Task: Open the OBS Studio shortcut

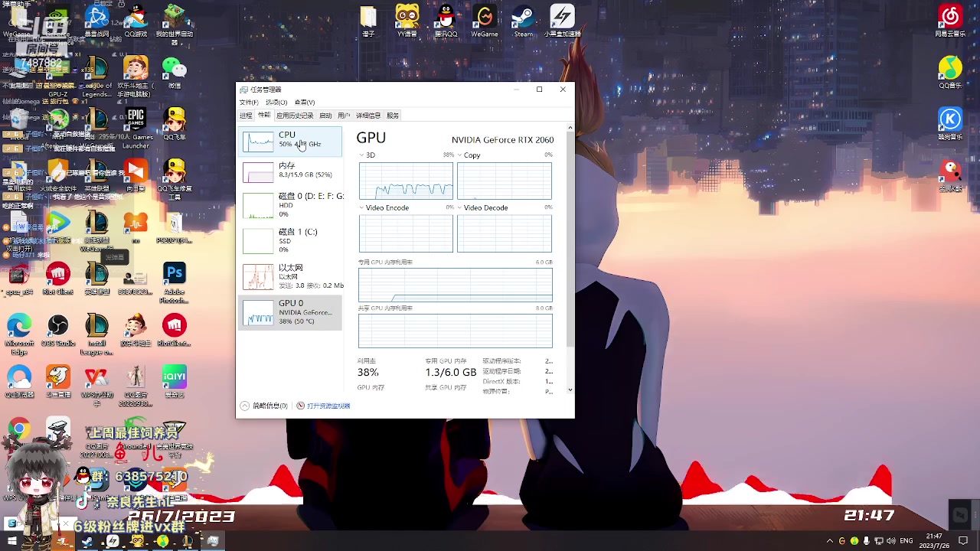Action: pyautogui.click(x=58, y=330)
